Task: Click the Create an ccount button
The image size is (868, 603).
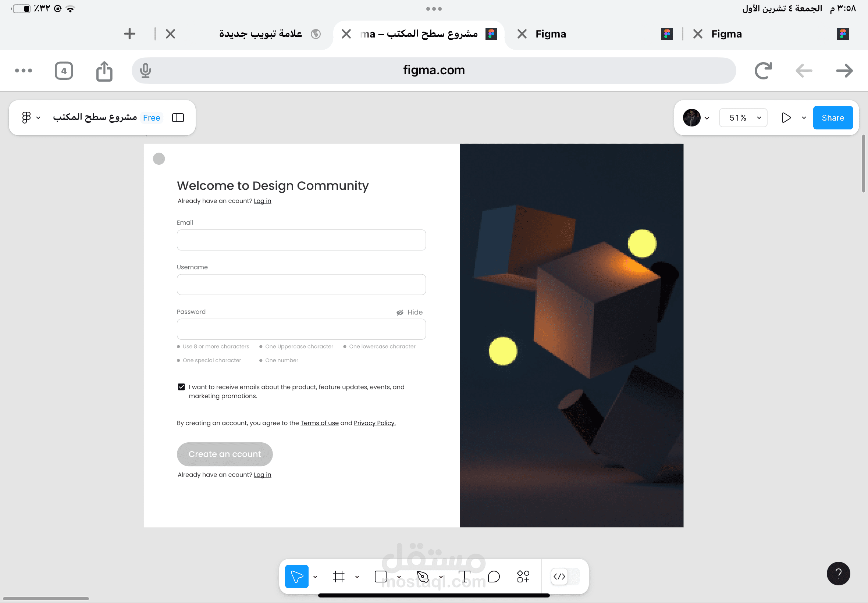Action: [x=224, y=454]
